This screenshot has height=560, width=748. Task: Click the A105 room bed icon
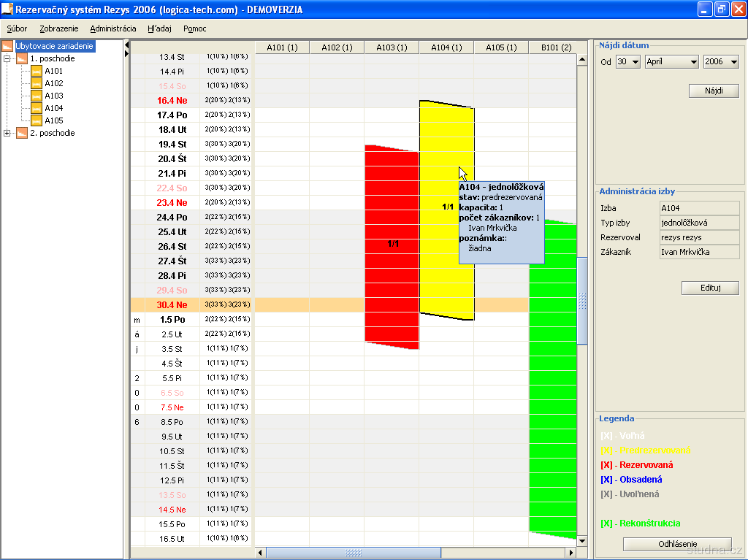click(37, 120)
